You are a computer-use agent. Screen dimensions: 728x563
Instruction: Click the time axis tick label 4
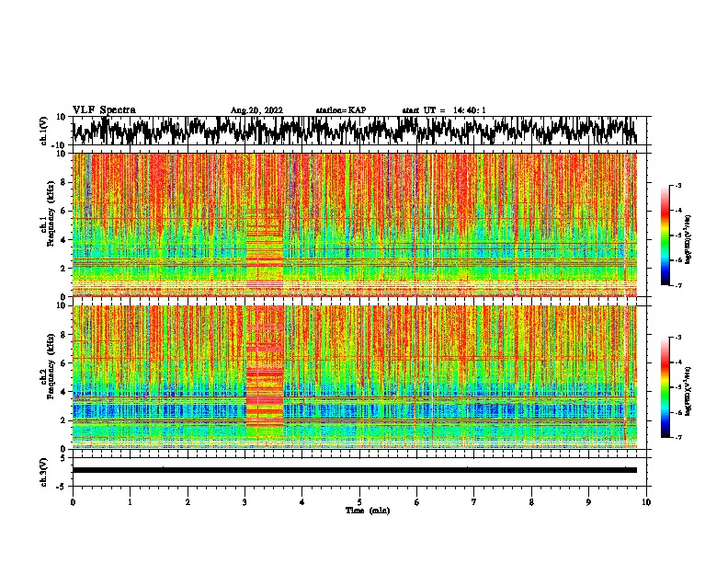coord(302,502)
